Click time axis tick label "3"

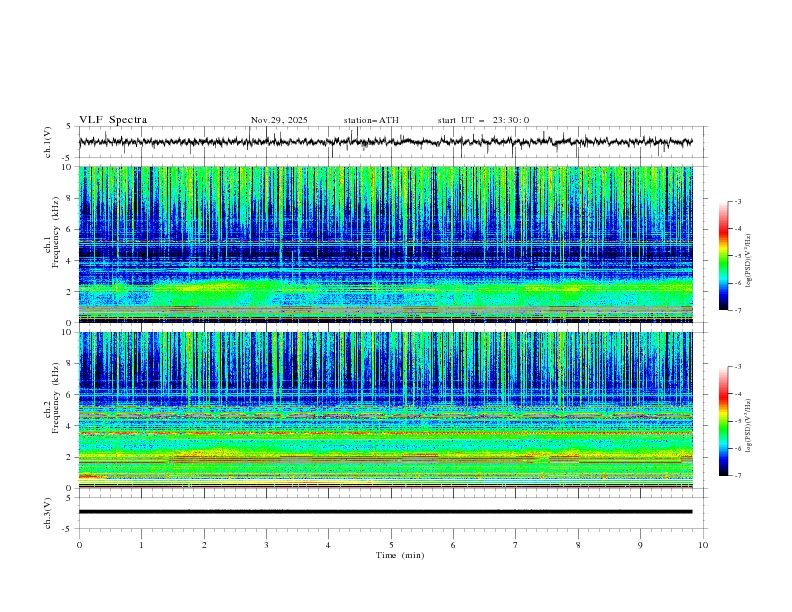pyautogui.click(x=266, y=545)
